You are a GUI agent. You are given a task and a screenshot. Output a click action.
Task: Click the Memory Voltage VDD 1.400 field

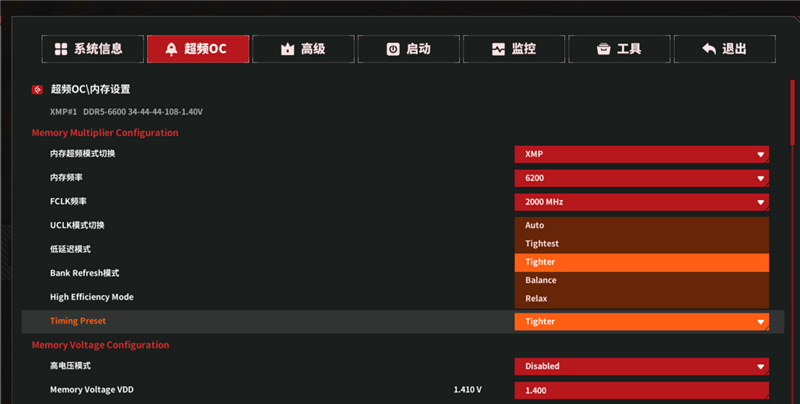(641, 390)
